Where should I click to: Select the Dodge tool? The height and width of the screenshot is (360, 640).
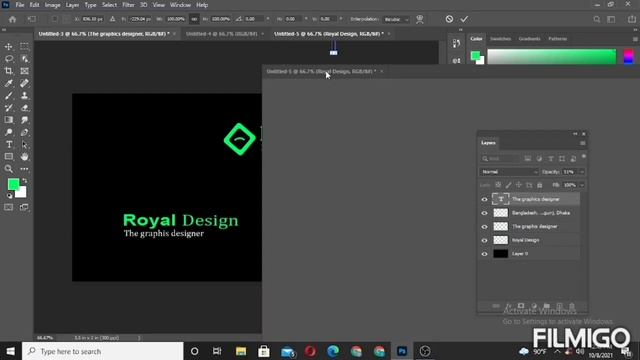point(9,132)
